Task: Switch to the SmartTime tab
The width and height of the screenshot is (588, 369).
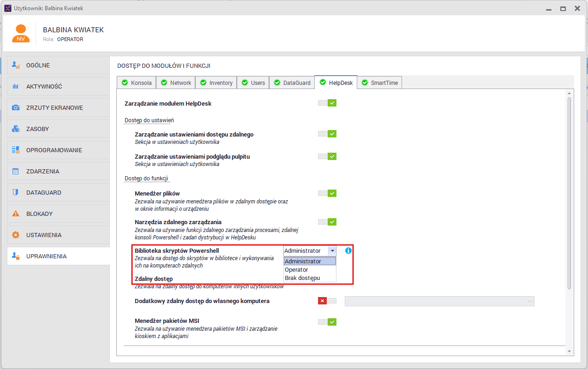Action: [379, 83]
